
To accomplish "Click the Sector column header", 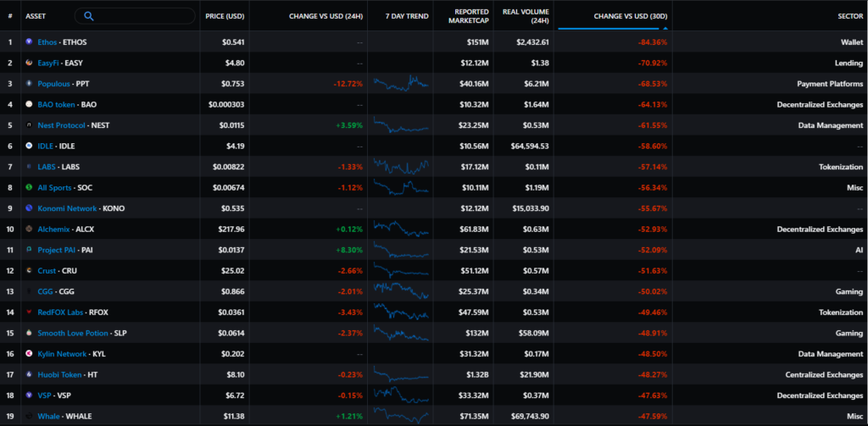I will point(849,16).
